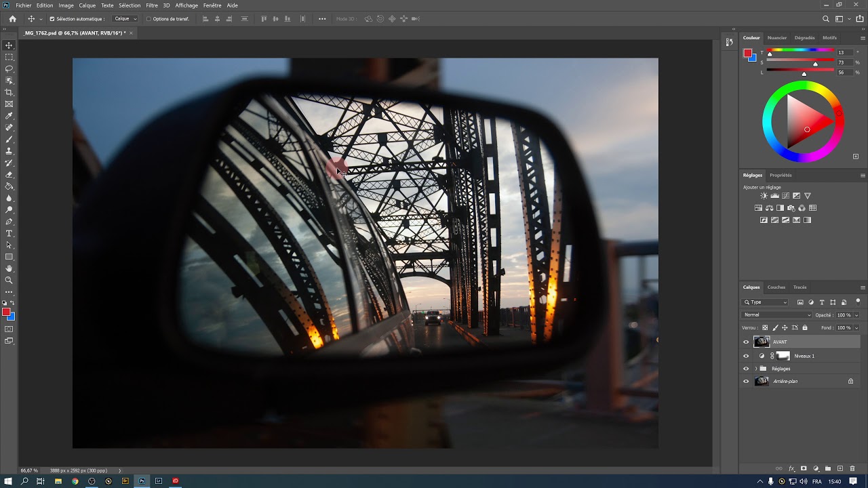Add a Color Balance adjustment
868x488 pixels.
769,208
